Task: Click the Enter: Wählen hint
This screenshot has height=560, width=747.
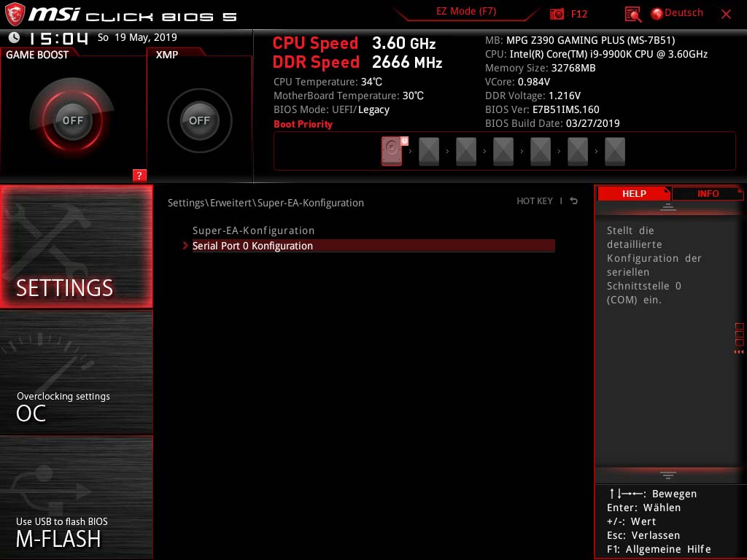Action: [643, 507]
